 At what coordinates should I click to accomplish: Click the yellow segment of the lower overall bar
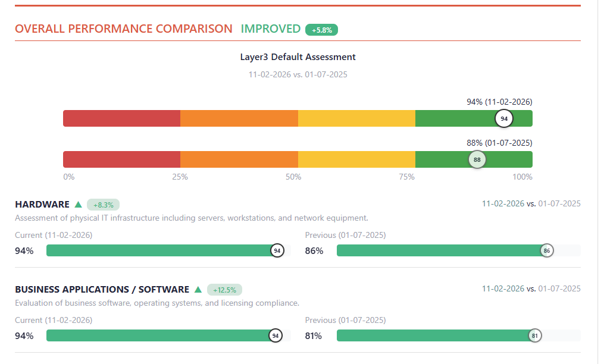pos(356,159)
